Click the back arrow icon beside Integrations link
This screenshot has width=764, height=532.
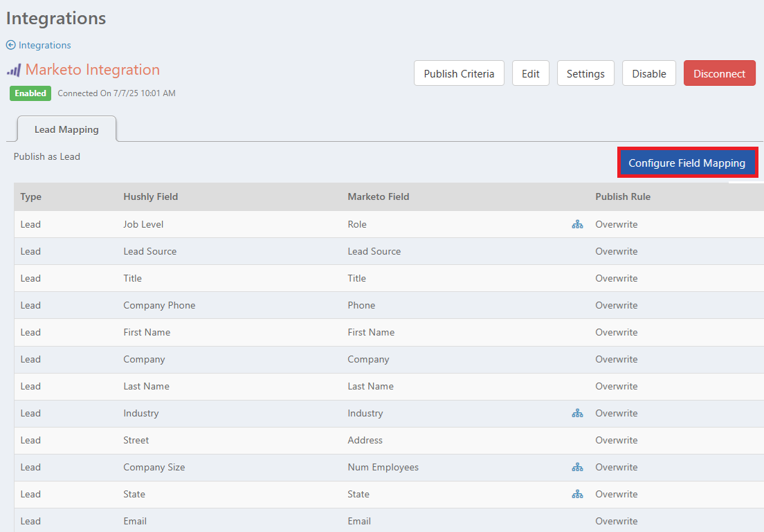tap(10, 45)
